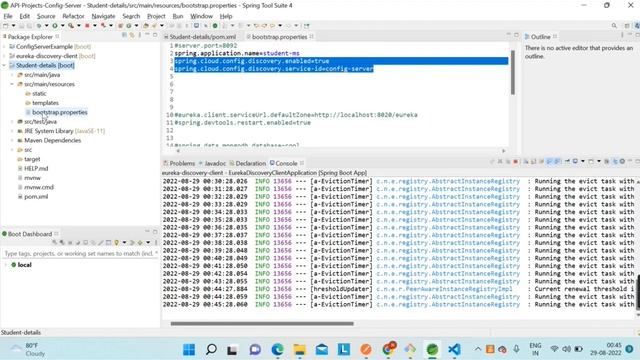Open the File menu
Viewport: 640px width, 360px height.
click(8, 16)
